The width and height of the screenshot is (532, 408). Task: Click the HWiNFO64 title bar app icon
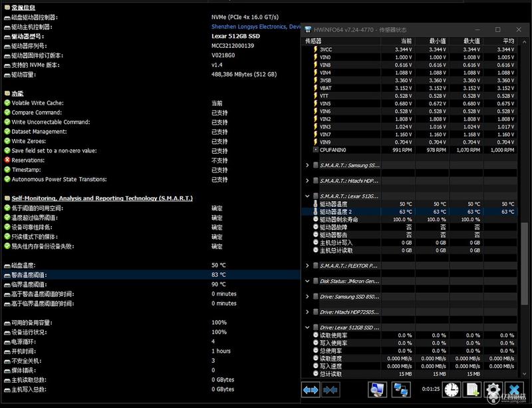click(x=308, y=29)
